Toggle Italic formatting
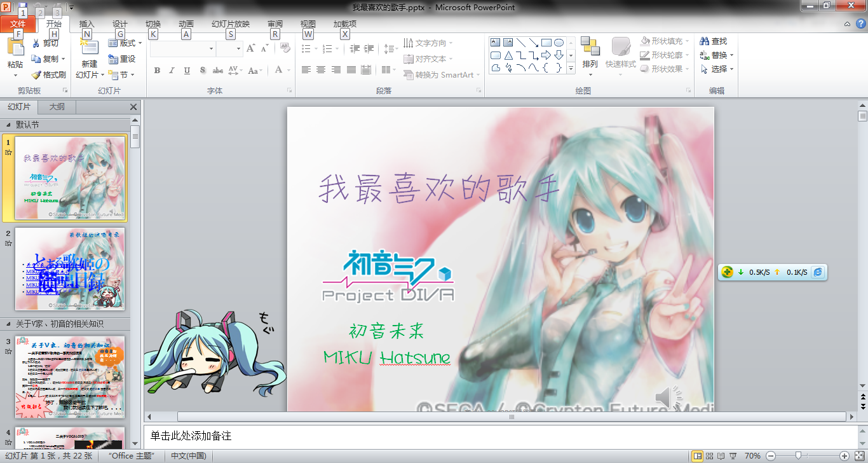868x463 pixels. coord(172,70)
